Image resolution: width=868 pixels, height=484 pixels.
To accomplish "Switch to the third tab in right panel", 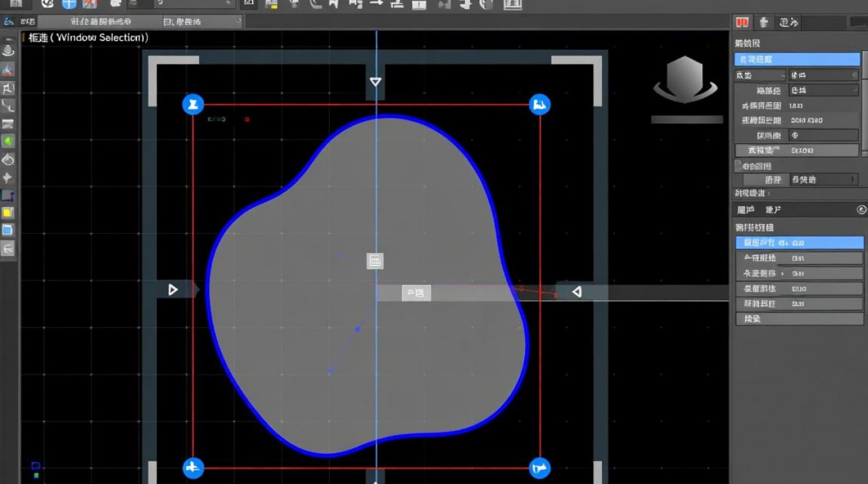I will tap(787, 23).
